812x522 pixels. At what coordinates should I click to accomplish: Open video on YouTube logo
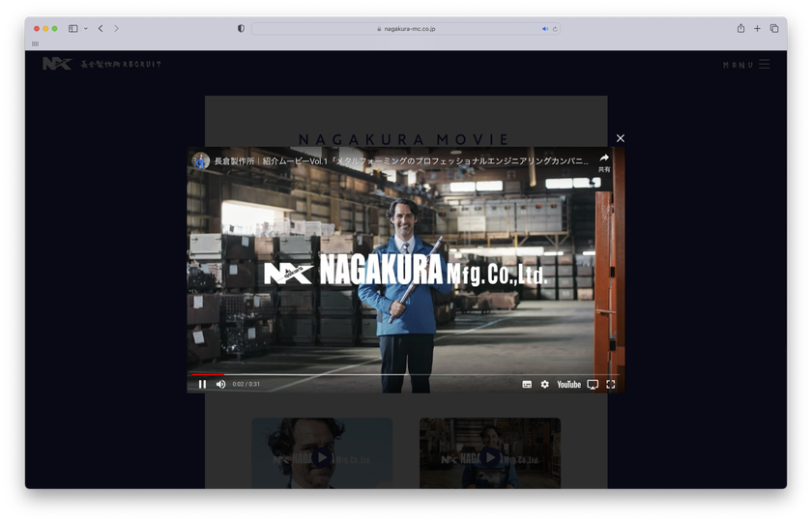pyautogui.click(x=568, y=385)
